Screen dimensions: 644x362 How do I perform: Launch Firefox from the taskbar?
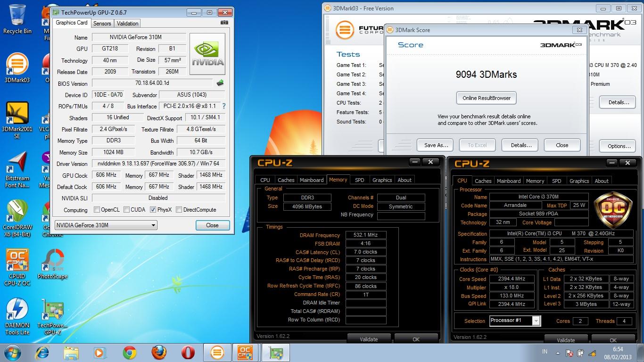point(159,353)
